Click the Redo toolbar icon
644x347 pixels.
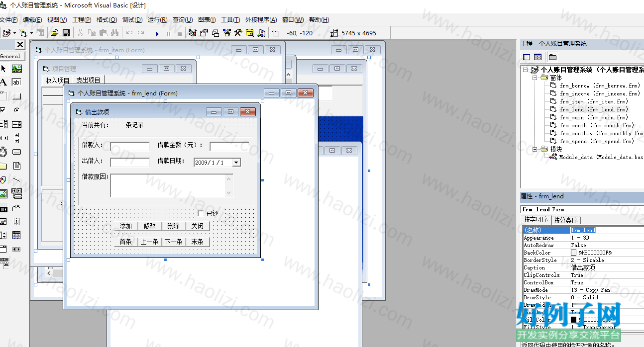click(141, 33)
